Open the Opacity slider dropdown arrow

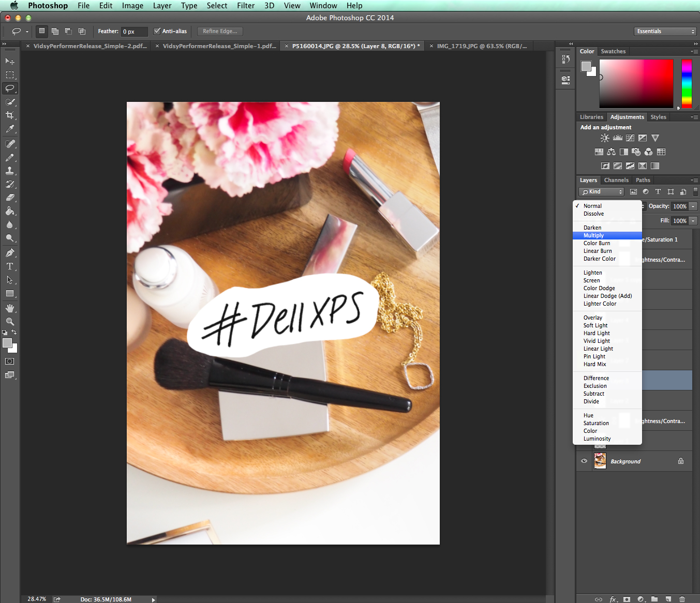693,206
